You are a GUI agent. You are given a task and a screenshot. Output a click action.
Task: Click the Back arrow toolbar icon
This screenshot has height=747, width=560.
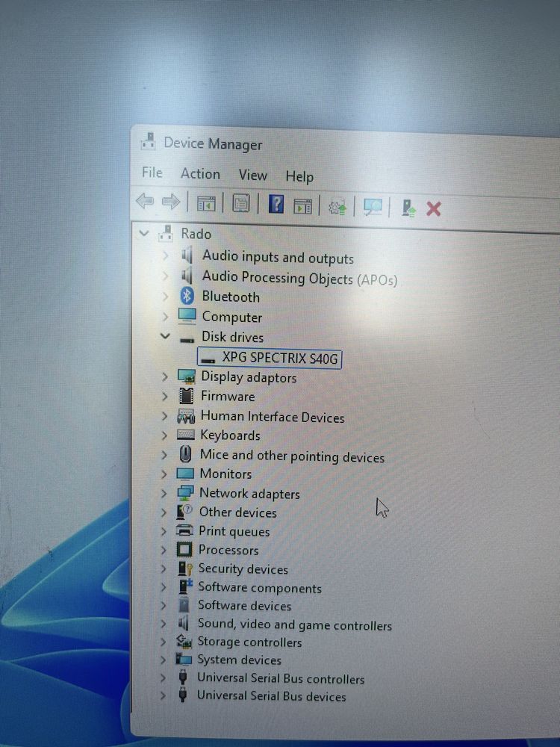[x=145, y=201]
